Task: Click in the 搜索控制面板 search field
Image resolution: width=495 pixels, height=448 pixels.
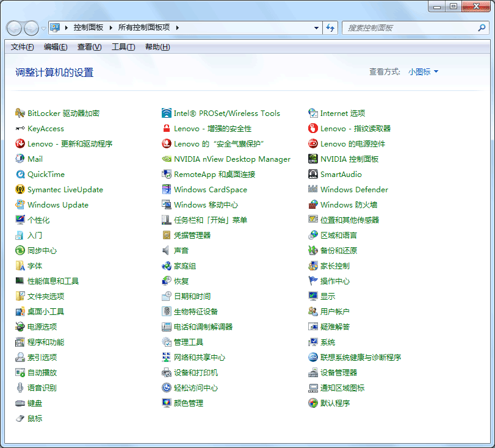Action: click(x=410, y=28)
